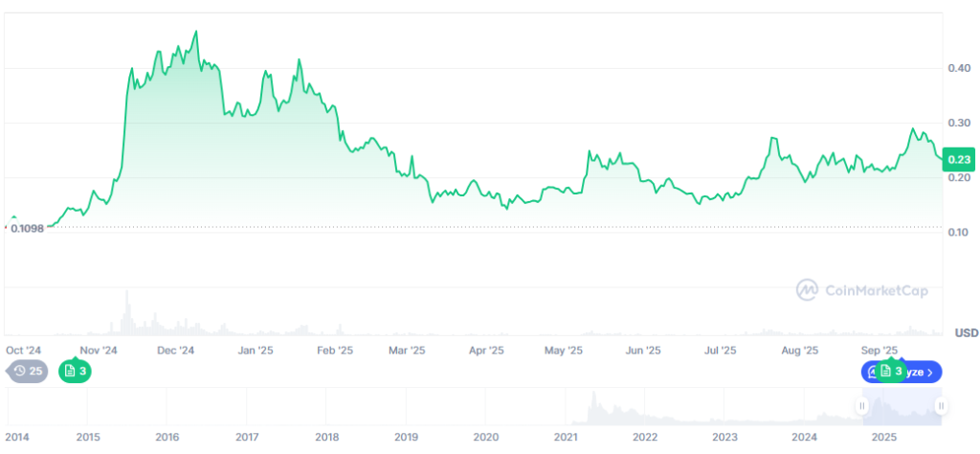Grab the left range handle of the navigator
Image resolution: width=980 pixels, height=454 pixels.
tap(862, 407)
